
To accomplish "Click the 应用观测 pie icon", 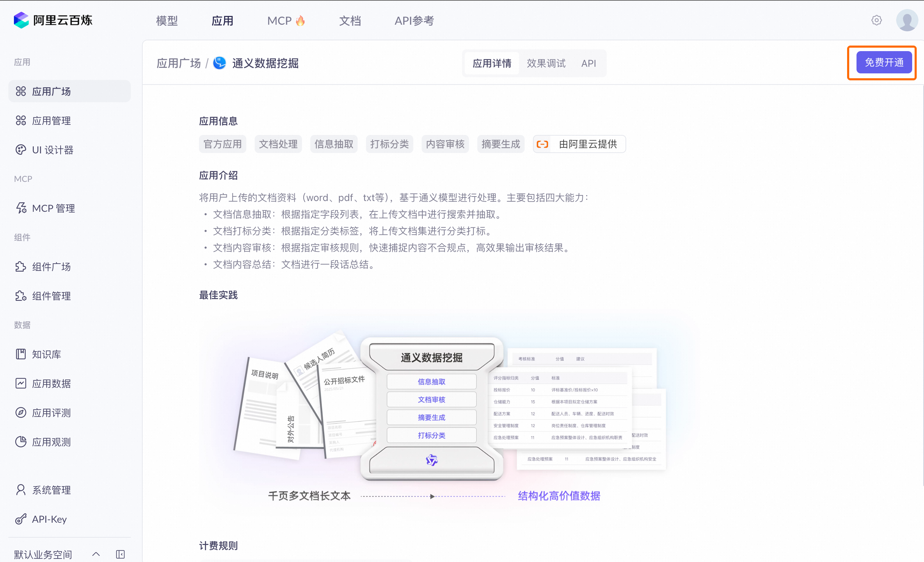I will (21, 442).
